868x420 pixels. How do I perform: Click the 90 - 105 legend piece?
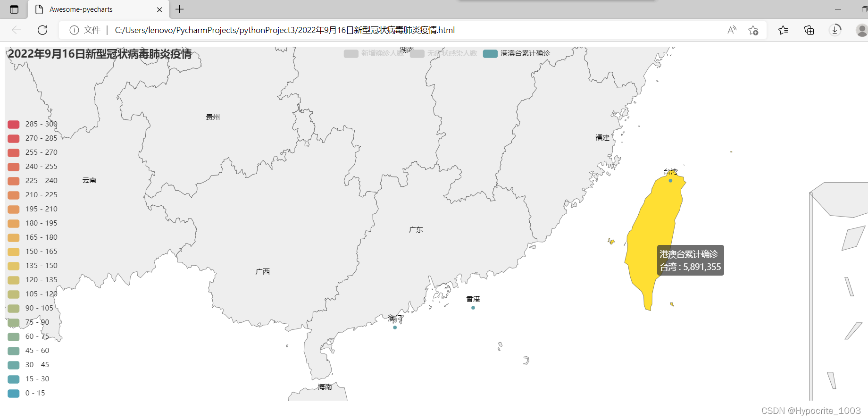coord(31,308)
